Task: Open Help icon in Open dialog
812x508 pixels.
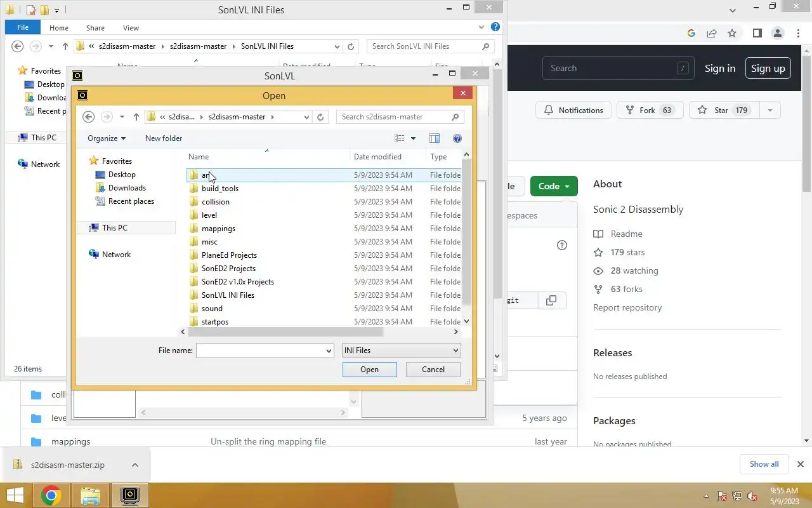Action: tap(457, 138)
